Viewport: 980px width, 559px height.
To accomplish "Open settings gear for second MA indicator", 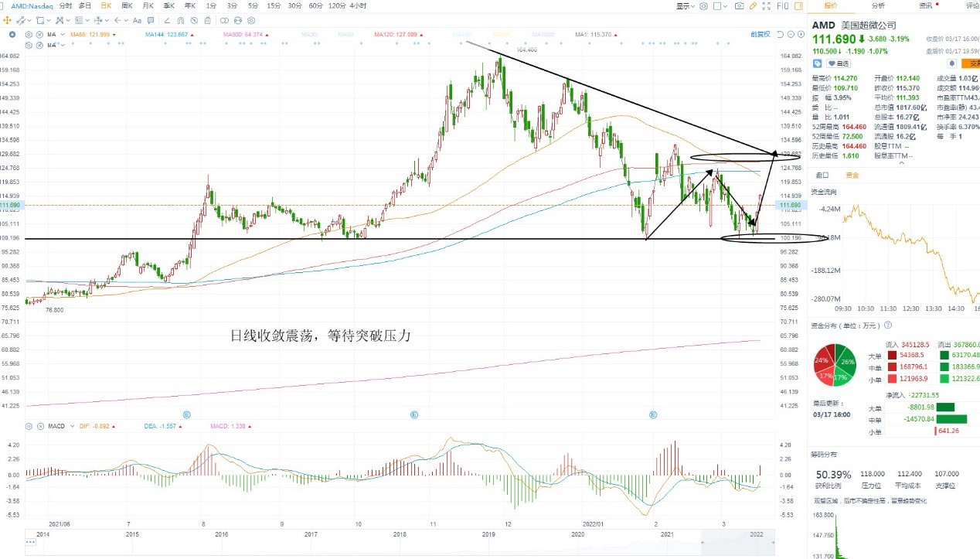I will [x=29, y=45].
